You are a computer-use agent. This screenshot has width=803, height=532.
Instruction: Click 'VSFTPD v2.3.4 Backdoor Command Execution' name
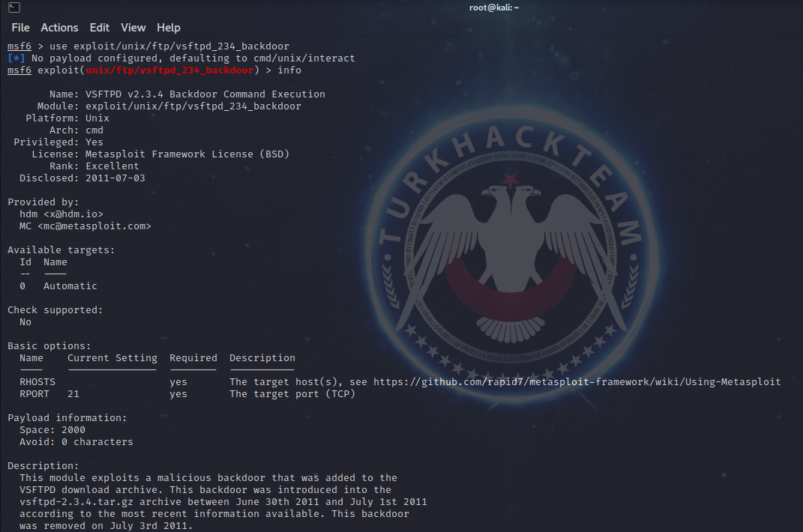[205, 94]
